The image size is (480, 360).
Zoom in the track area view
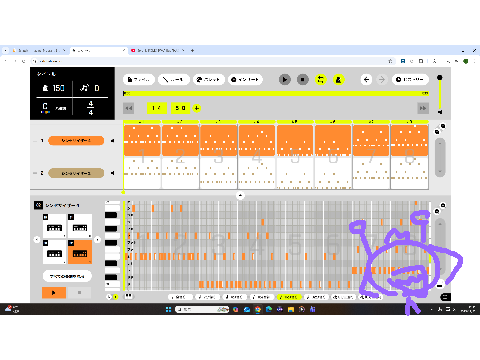click(443, 126)
